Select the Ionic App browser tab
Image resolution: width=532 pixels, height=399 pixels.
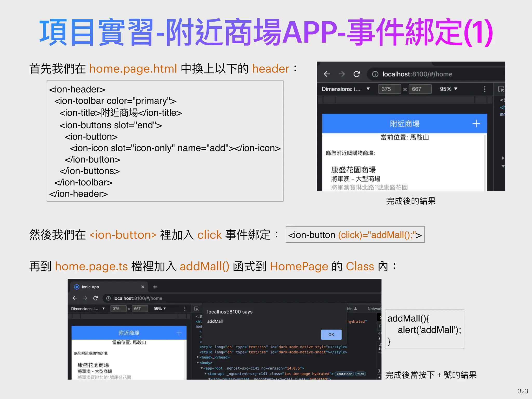pos(109,287)
